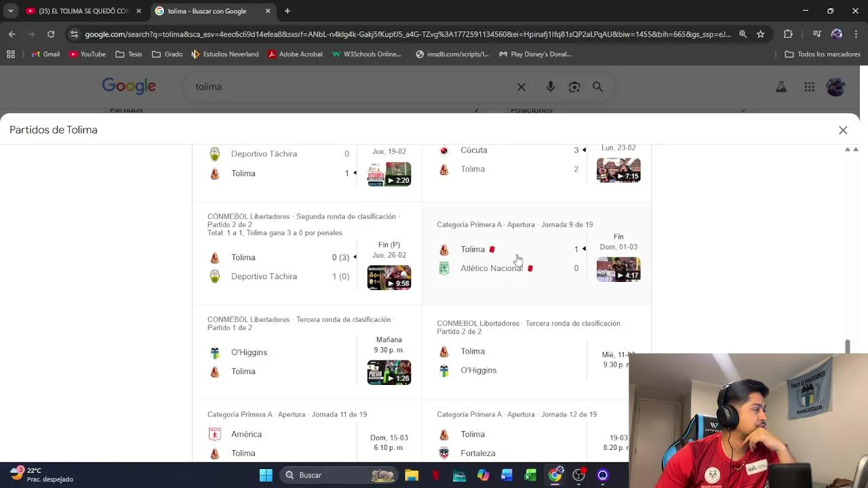Open the Search Labs flask icon
Image resolution: width=868 pixels, height=488 pixels.
click(x=781, y=87)
